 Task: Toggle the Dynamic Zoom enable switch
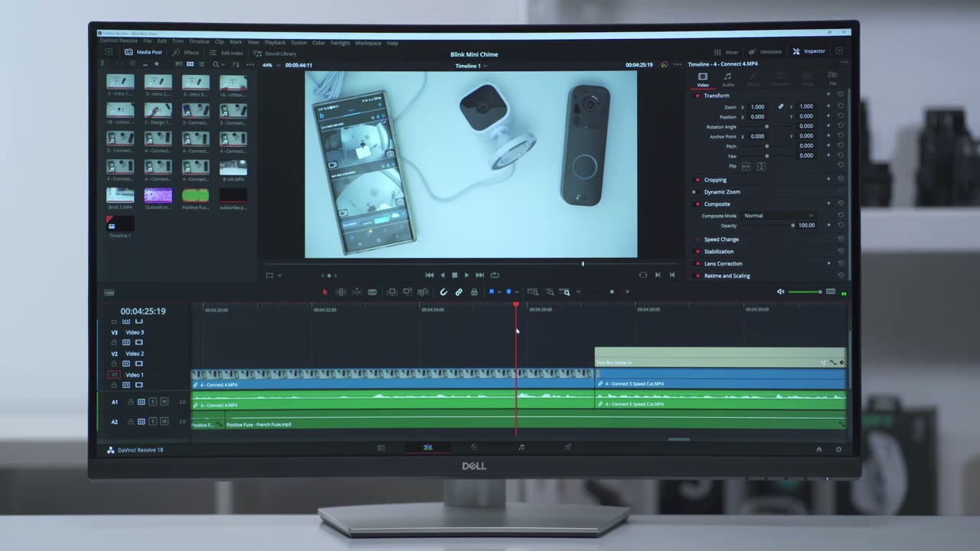pyautogui.click(x=694, y=192)
